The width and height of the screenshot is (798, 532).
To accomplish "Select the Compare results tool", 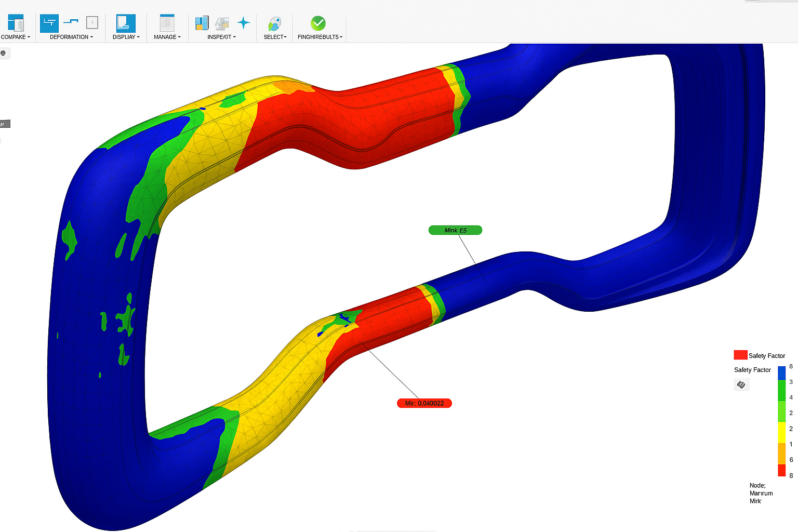I will tap(16, 23).
